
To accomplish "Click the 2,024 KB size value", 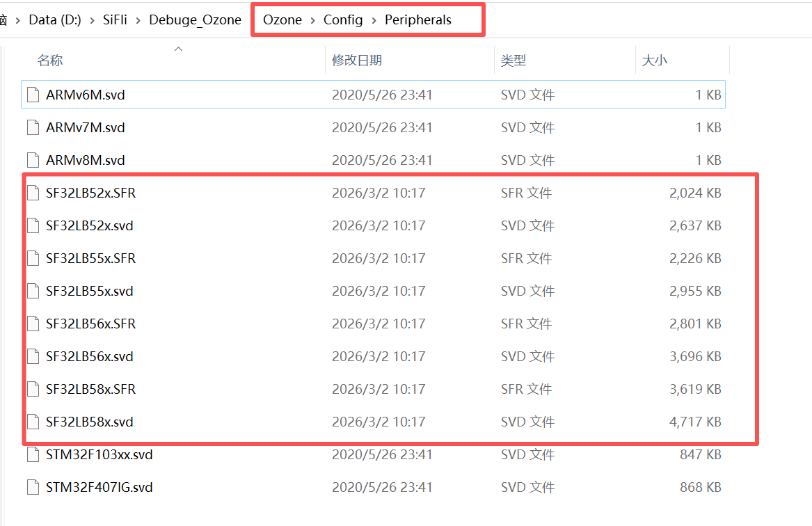I will pos(695,193).
